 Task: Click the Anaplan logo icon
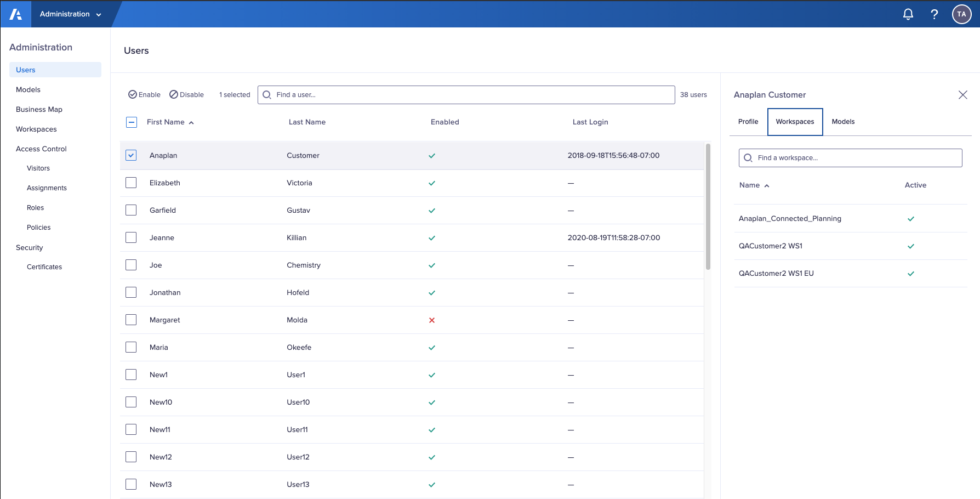click(16, 14)
